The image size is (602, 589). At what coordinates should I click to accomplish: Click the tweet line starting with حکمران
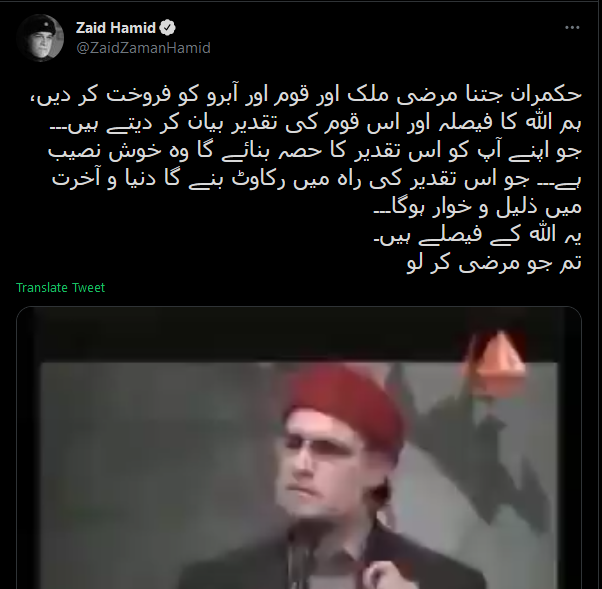coord(306,94)
